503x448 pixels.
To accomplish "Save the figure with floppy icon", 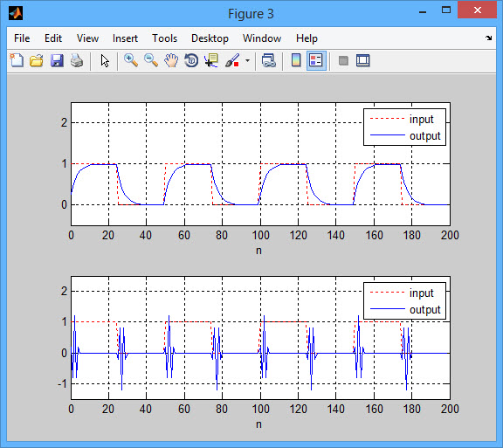I will pyautogui.click(x=57, y=60).
